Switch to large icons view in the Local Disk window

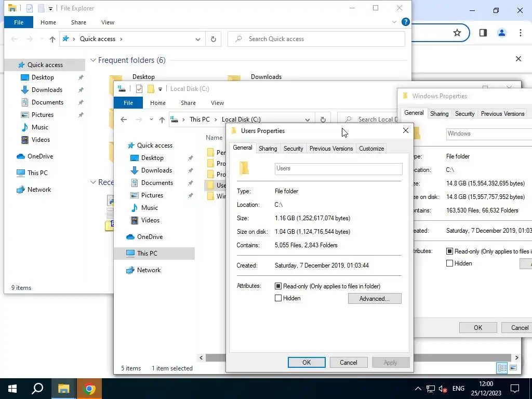[513, 368]
